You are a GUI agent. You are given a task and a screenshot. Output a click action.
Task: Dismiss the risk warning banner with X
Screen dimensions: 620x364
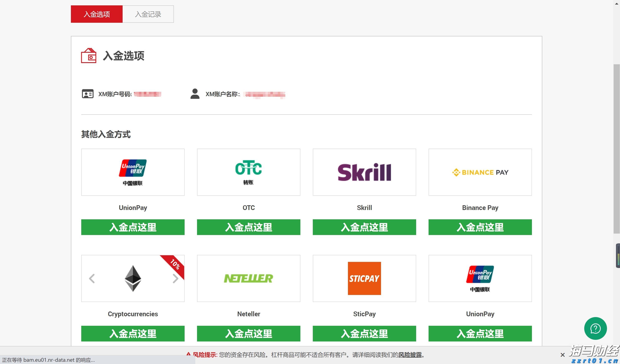coord(563,355)
